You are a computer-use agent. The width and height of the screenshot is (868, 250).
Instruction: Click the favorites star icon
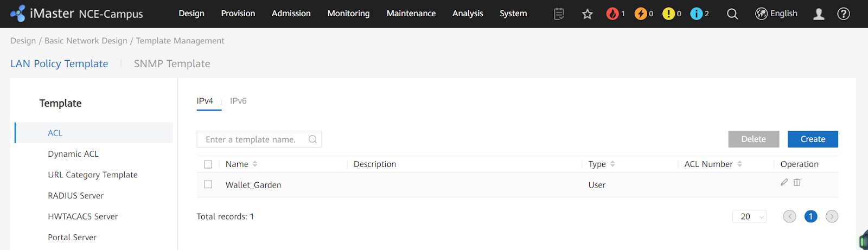(587, 14)
